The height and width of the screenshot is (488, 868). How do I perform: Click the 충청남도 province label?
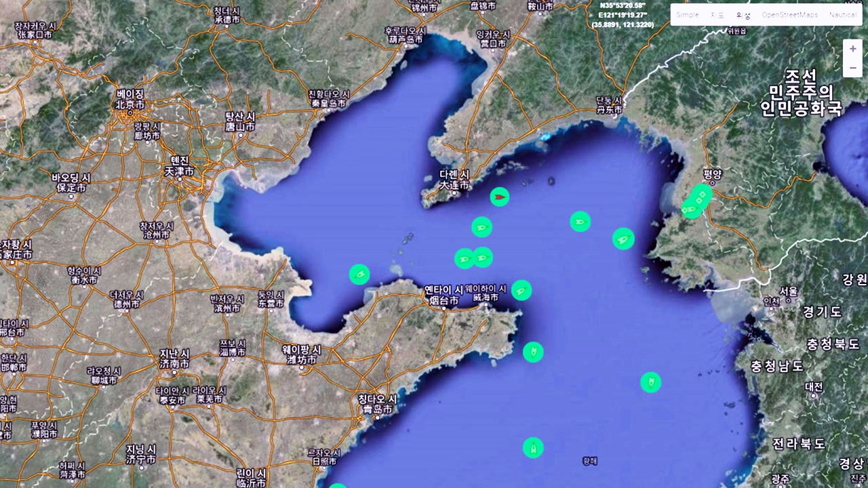pyautogui.click(x=777, y=366)
